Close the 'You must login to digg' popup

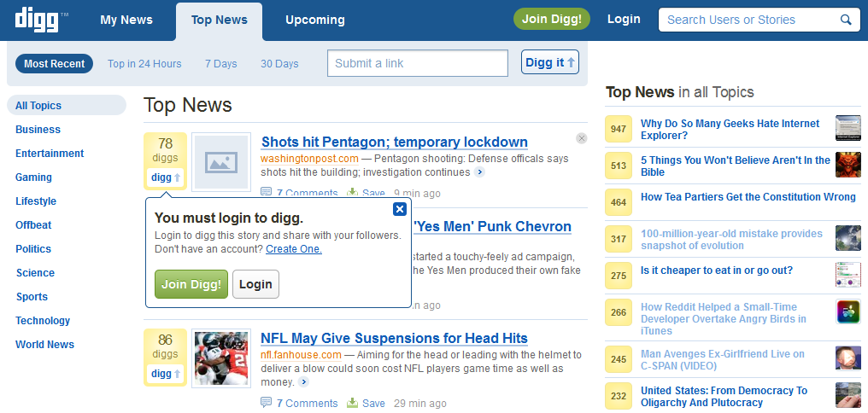pos(399,209)
